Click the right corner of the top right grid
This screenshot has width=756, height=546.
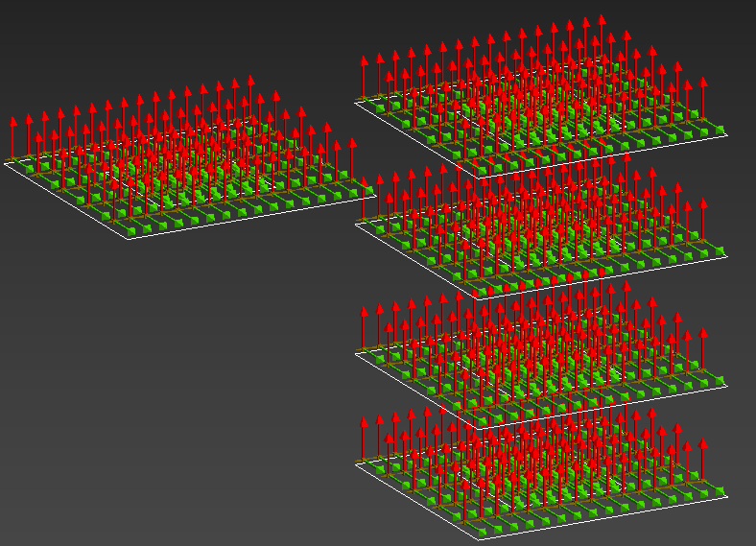click(727, 133)
